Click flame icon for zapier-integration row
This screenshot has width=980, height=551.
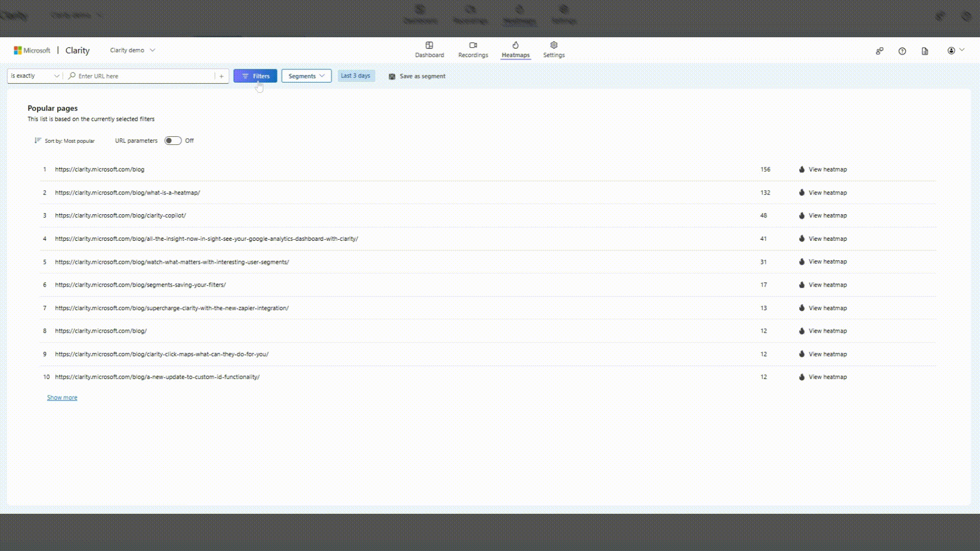tap(802, 308)
